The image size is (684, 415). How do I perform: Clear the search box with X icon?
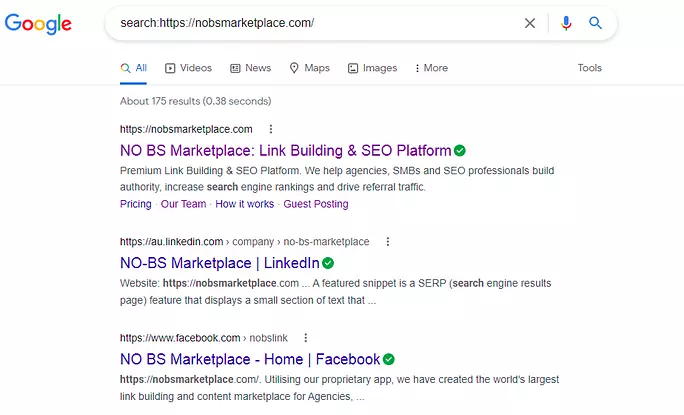click(530, 23)
